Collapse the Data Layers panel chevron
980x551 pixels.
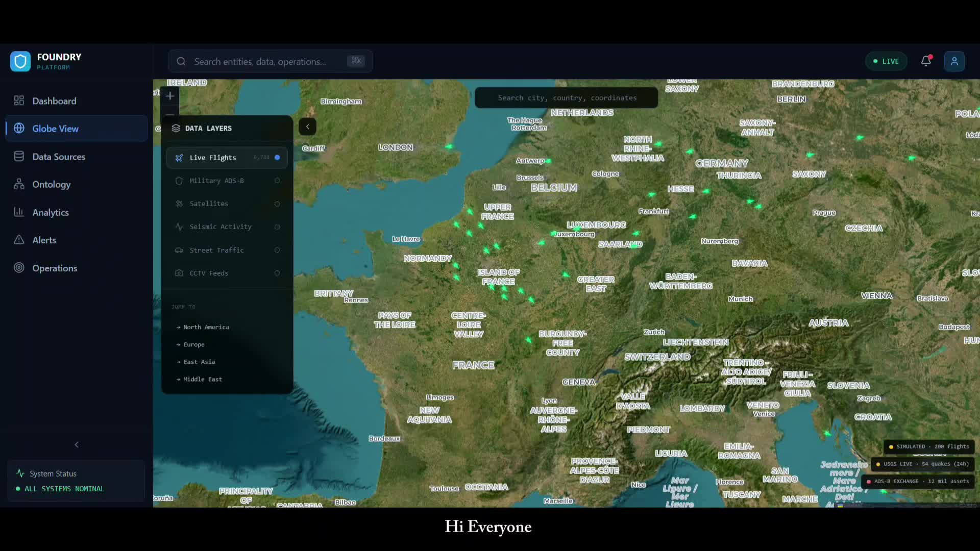tap(307, 127)
